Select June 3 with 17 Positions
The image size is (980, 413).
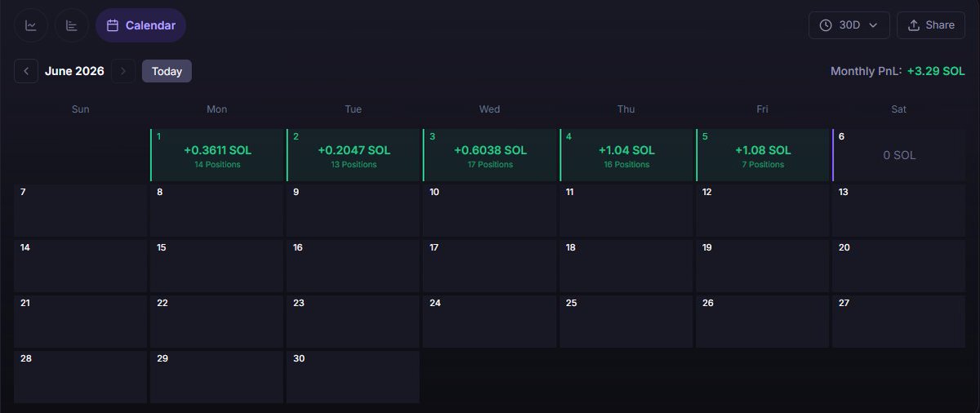489,155
